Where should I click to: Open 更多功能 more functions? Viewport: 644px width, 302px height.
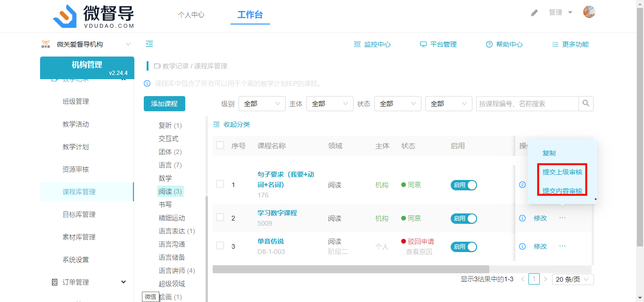click(x=570, y=44)
